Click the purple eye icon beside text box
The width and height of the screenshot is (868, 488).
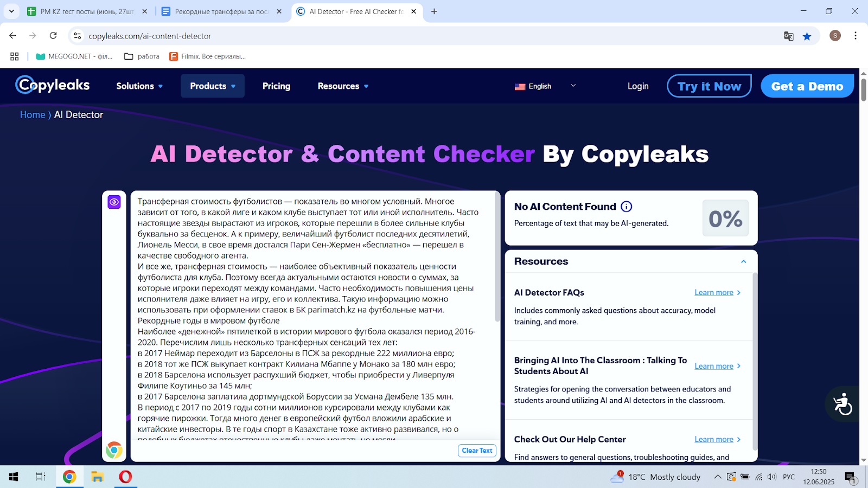point(114,202)
